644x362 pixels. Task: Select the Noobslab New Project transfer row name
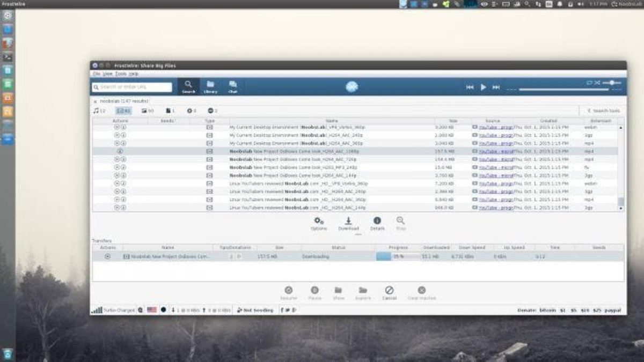[171, 257]
